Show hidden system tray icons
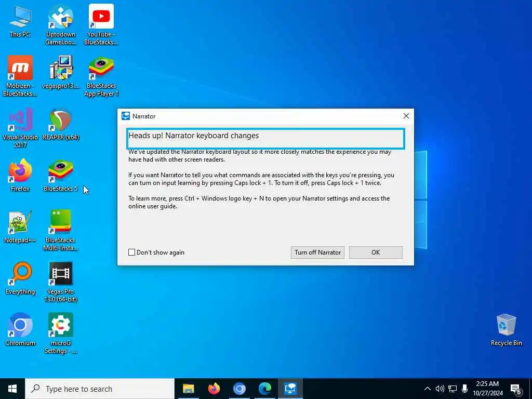The width and height of the screenshot is (532, 399). (428, 389)
